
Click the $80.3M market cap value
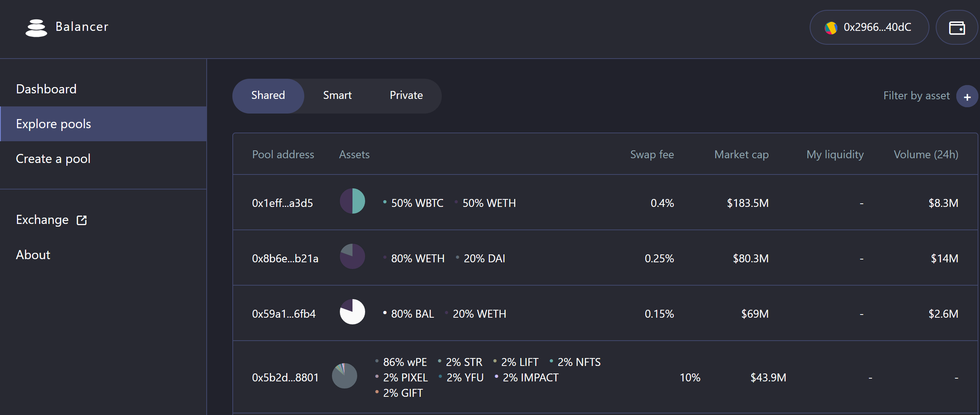coord(751,258)
